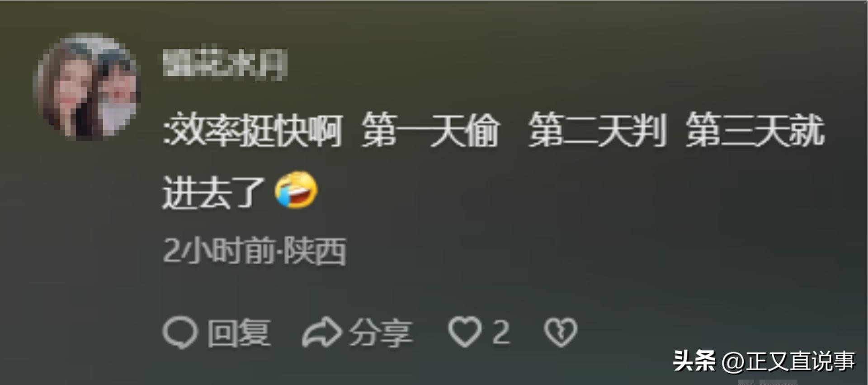The width and height of the screenshot is (868, 385).
Task: Click the like count number 2
Action: click(501, 333)
